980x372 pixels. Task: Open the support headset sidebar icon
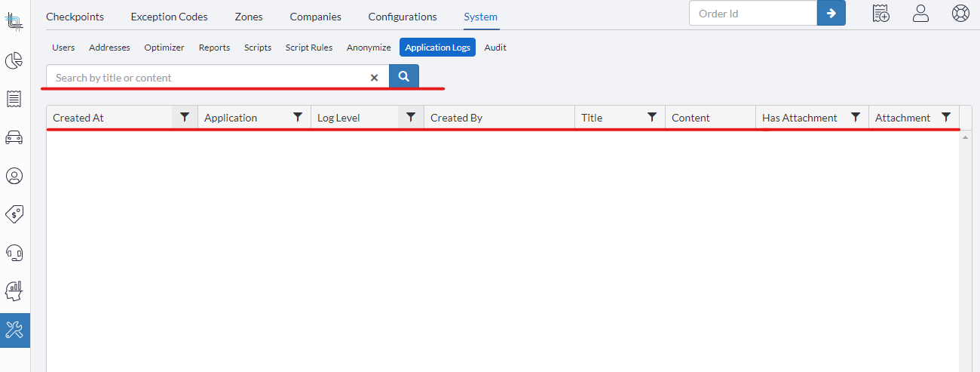(14, 252)
